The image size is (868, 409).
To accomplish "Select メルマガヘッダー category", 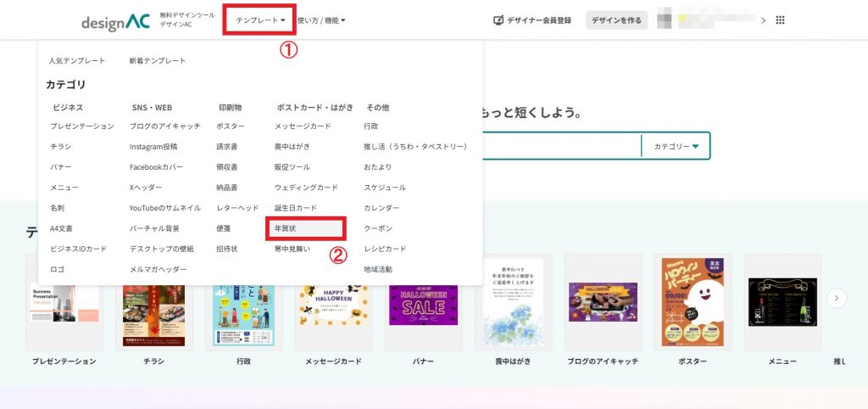I will point(158,269).
